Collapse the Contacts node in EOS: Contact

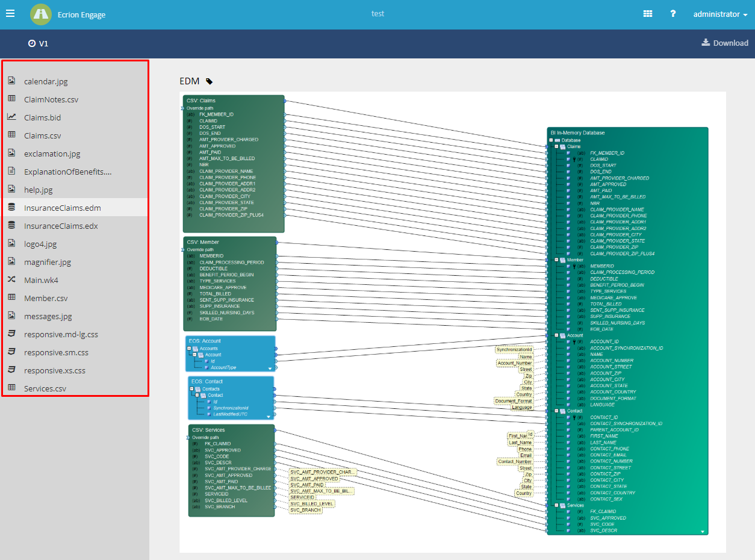[x=192, y=389]
